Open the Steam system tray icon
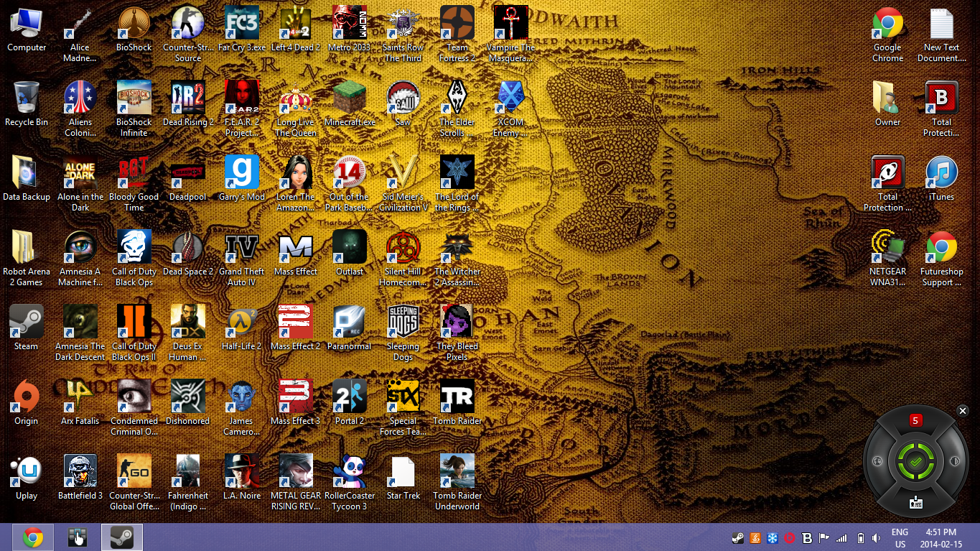980x551 pixels. point(737,538)
